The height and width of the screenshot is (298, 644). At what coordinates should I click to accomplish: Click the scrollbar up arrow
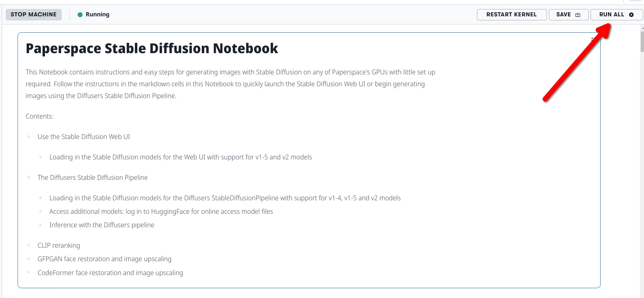click(642, 27)
